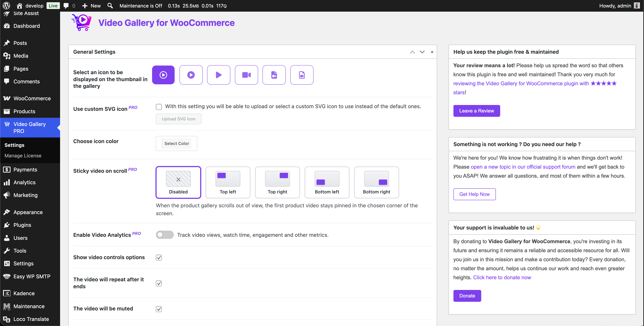Choose Bottom right sticky video position
The width and height of the screenshot is (644, 326).
click(x=376, y=183)
